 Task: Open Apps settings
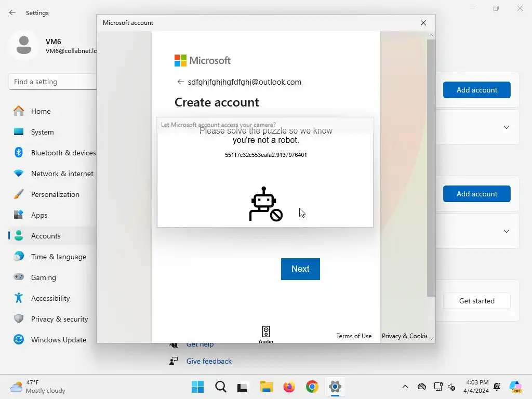(x=52, y=215)
